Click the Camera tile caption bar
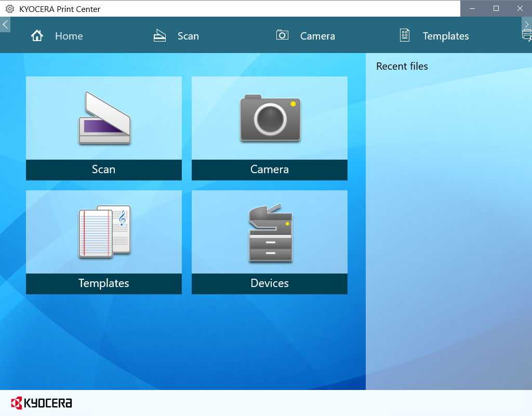 tap(270, 170)
